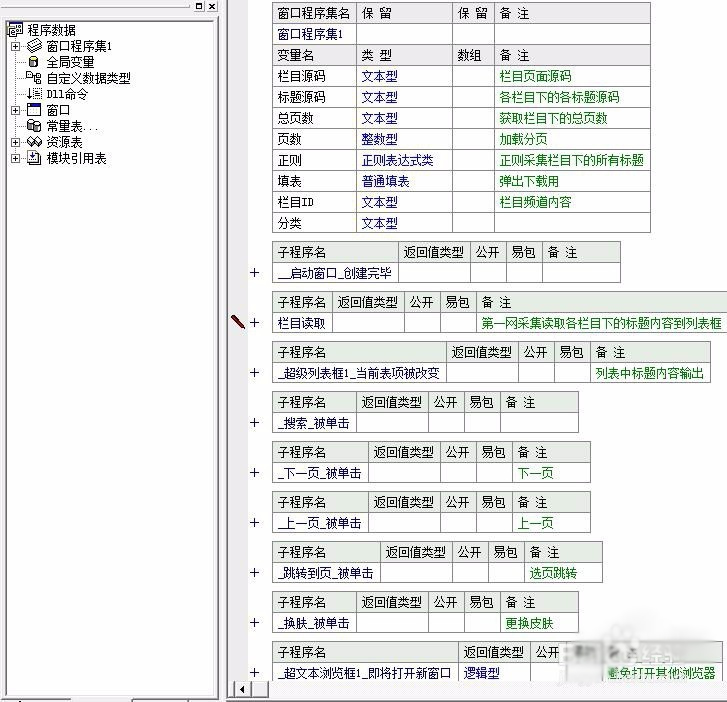Expand the 模块引用表 tree node
The image size is (727, 702).
point(15,159)
